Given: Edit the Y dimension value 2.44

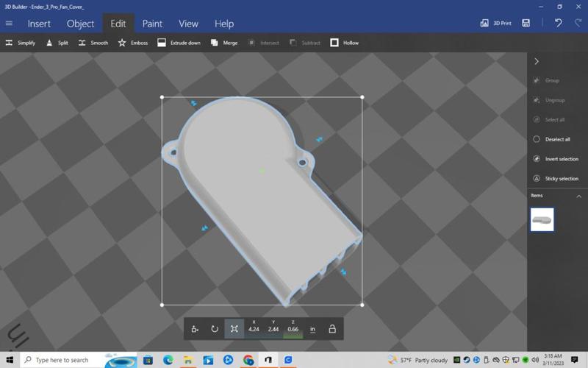Looking at the screenshot, I should [x=273, y=329].
